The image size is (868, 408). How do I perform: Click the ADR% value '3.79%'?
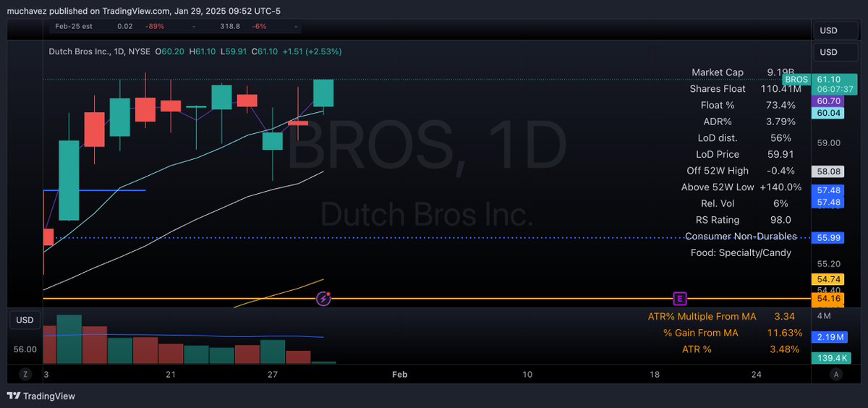[781, 122]
